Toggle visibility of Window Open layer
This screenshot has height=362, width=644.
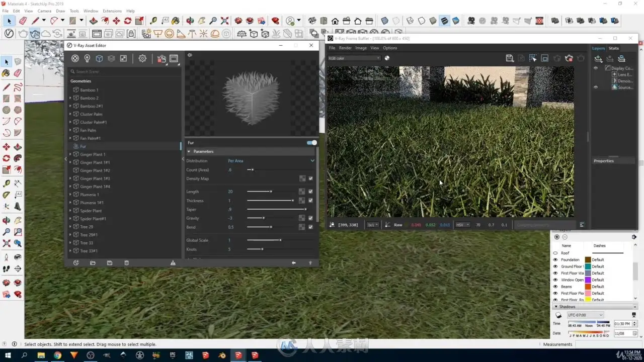click(555, 280)
